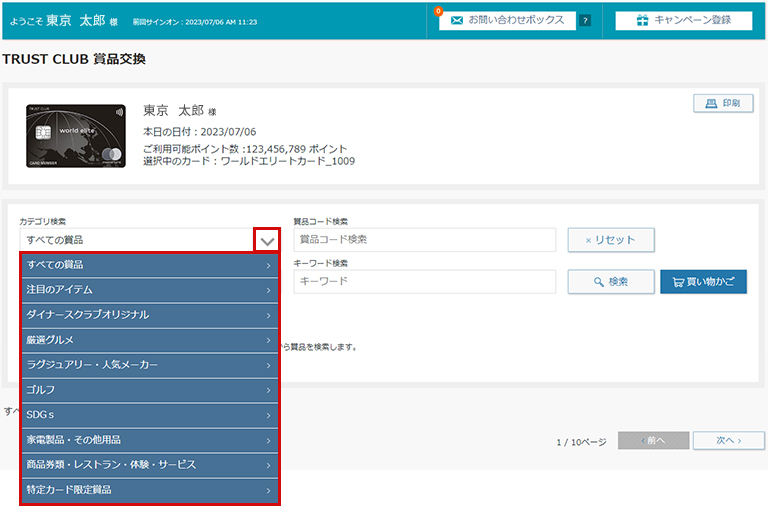Click the 1 / 10ページ page indicator
The width and height of the screenshot is (768, 521).
click(x=581, y=442)
